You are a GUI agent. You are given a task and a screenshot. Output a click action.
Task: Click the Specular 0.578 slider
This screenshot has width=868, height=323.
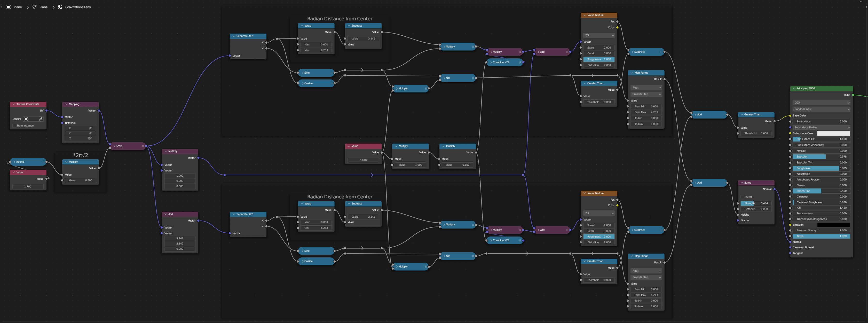pos(821,157)
